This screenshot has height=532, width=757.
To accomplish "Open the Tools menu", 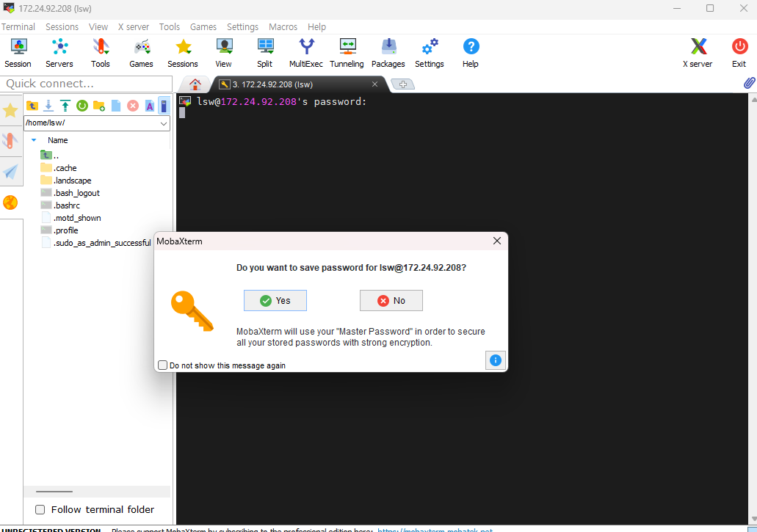I will click(170, 27).
